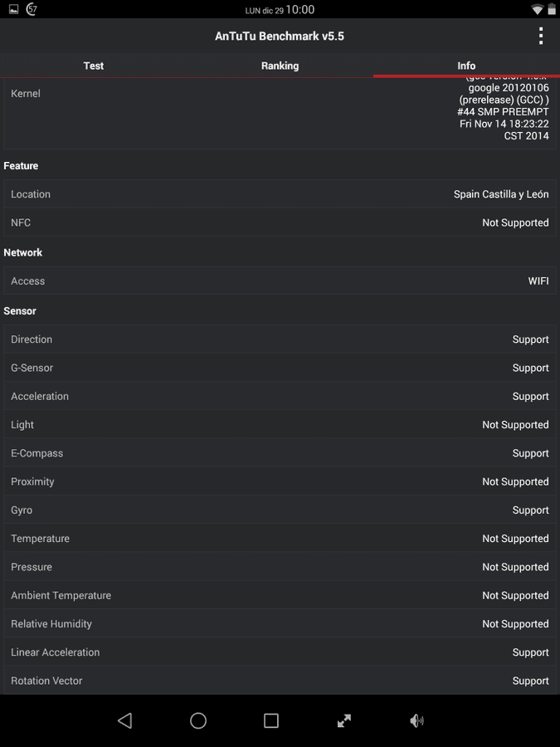Tap the Kernel information row
This screenshot has width=560, height=747.
pos(280,114)
